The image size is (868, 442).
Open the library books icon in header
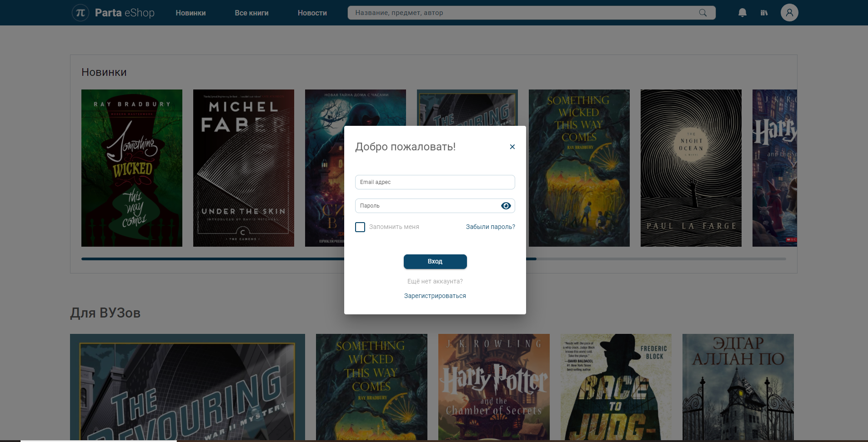pos(764,13)
